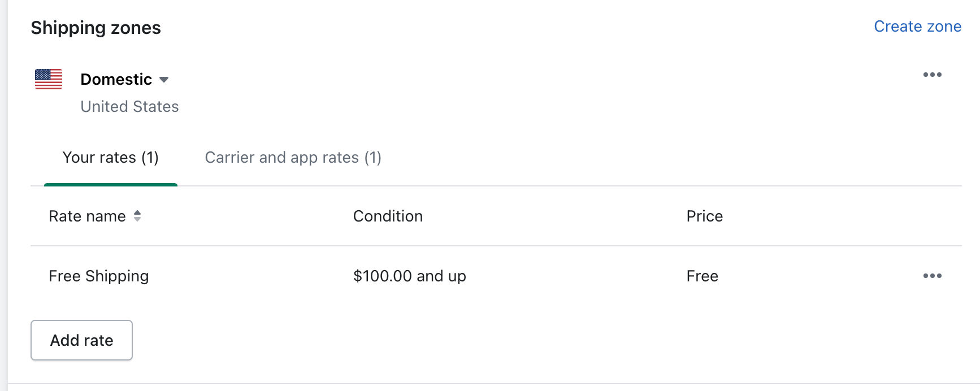Screen dimensions: 980x391
Task: Click the Shipping zones heading
Action: point(96,28)
